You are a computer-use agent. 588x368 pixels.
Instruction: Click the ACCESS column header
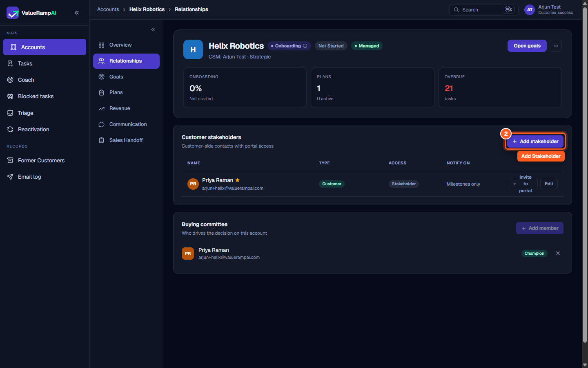(397, 163)
